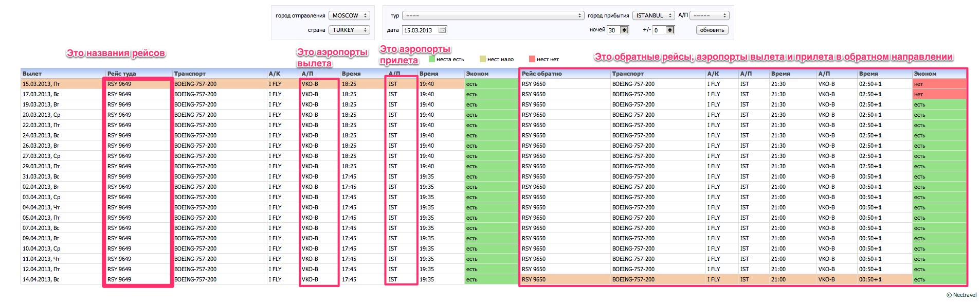Screen dimensions: 980x302
Task: Click the 'Рейс обратно' column header
Action: [541, 74]
